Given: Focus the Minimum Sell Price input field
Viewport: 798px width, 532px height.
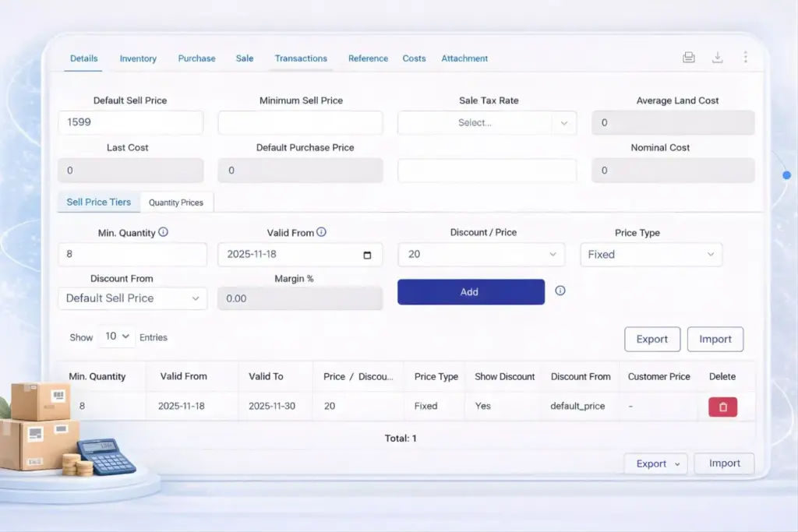Looking at the screenshot, I should click(x=300, y=122).
